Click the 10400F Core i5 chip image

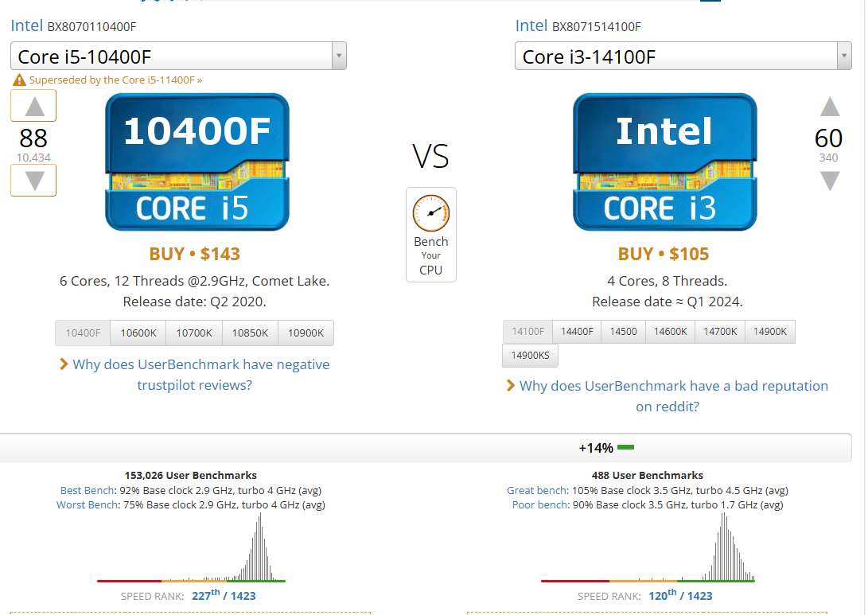point(197,162)
